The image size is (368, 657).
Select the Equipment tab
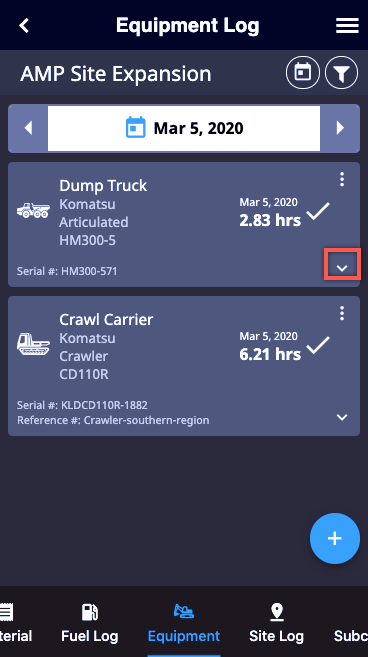[184, 623]
